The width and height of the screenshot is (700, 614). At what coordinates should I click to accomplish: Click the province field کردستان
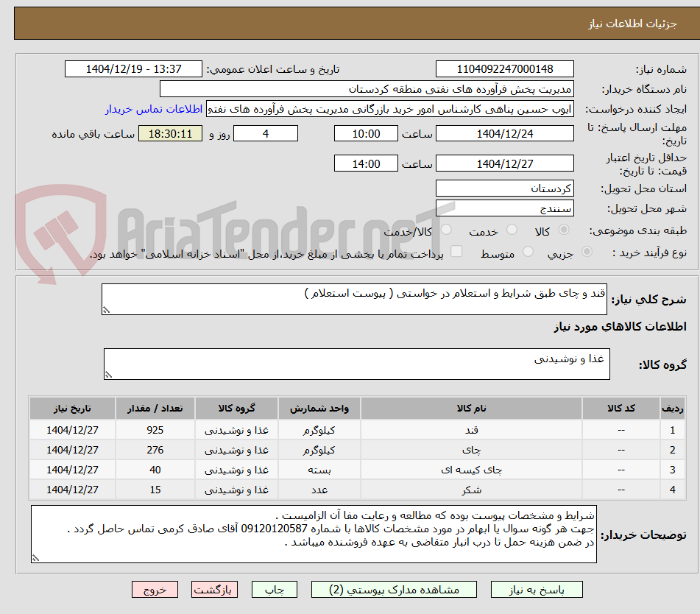tap(504, 188)
